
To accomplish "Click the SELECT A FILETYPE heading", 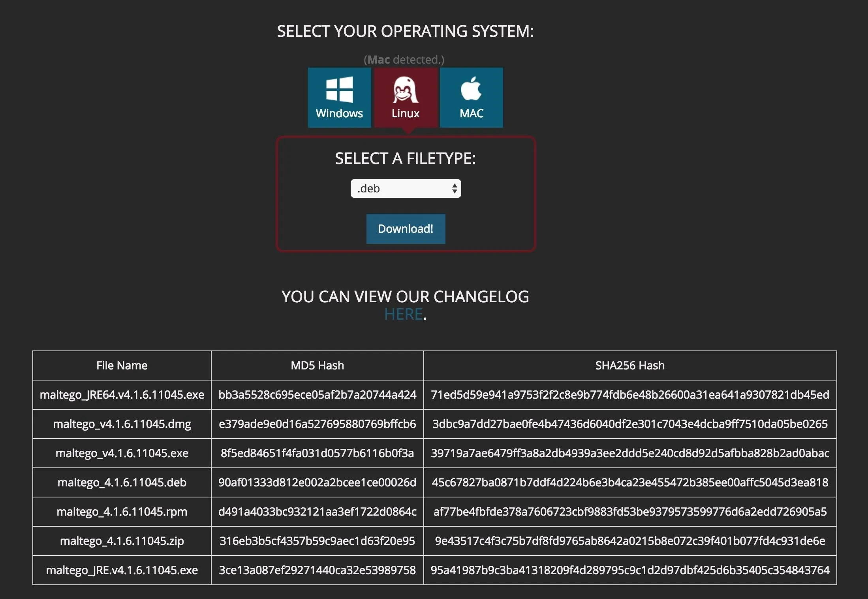I will [x=406, y=158].
